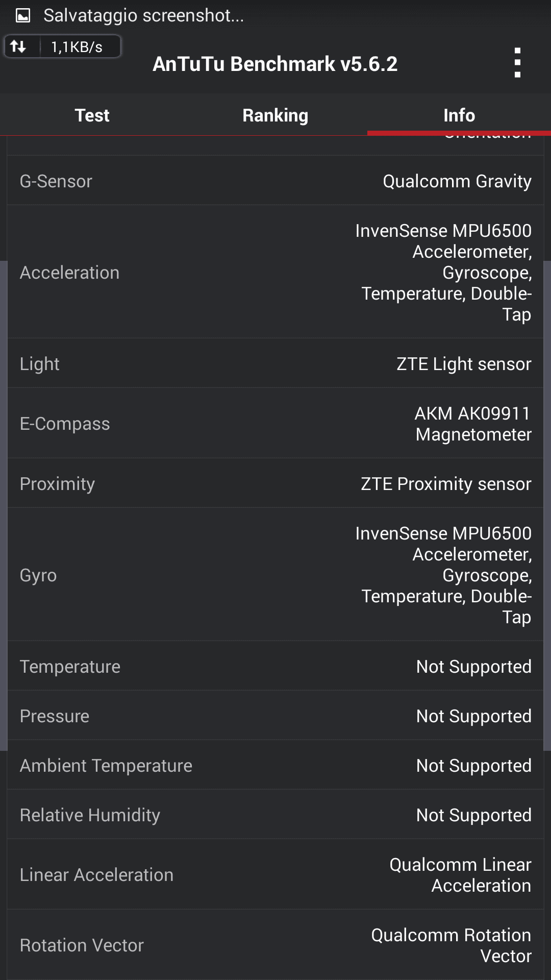Select the Light sensor entry
This screenshot has height=980, width=551.
click(x=275, y=363)
